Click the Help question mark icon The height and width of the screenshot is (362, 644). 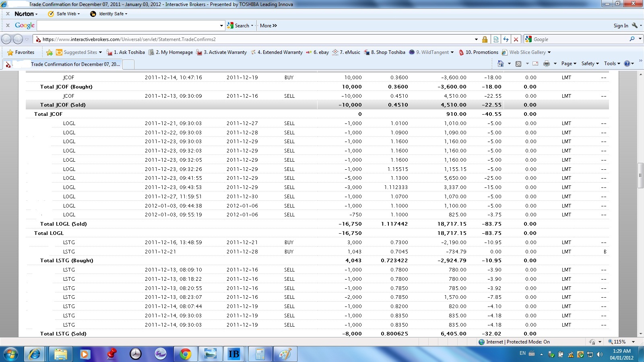coord(627,64)
